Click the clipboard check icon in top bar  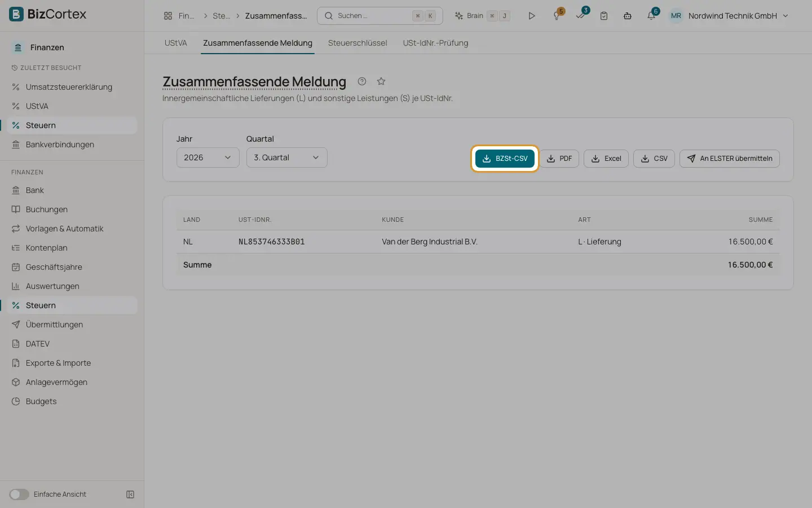click(604, 16)
